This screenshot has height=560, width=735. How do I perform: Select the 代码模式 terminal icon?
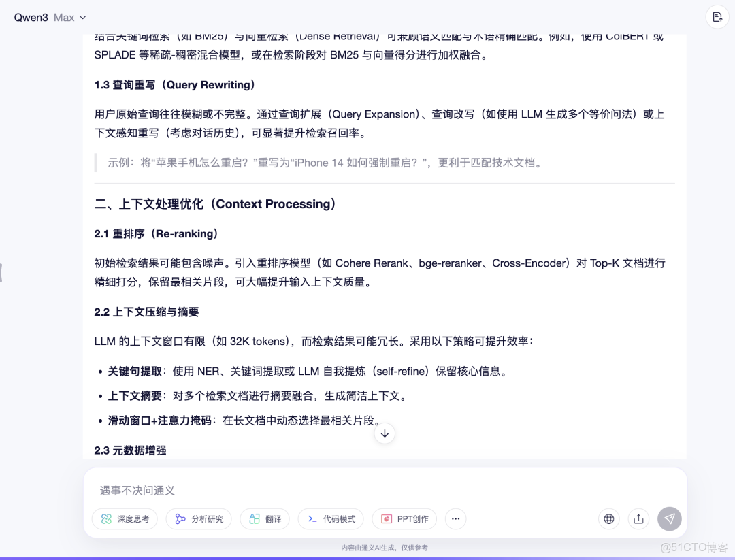click(x=313, y=518)
